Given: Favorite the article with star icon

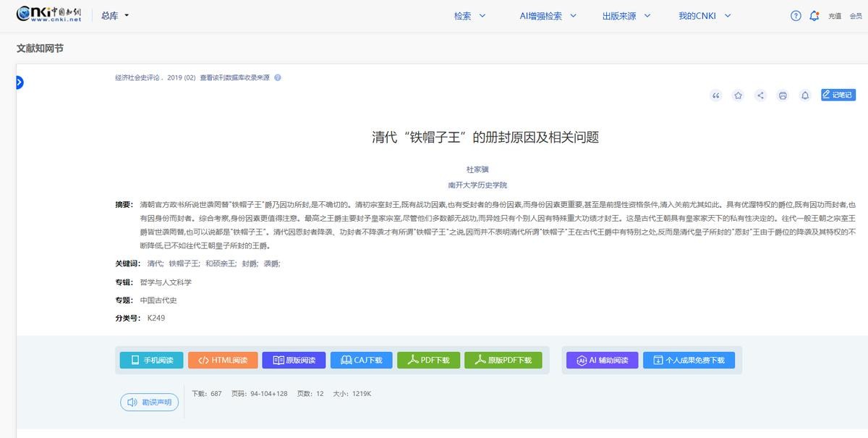Looking at the screenshot, I should [738, 96].
